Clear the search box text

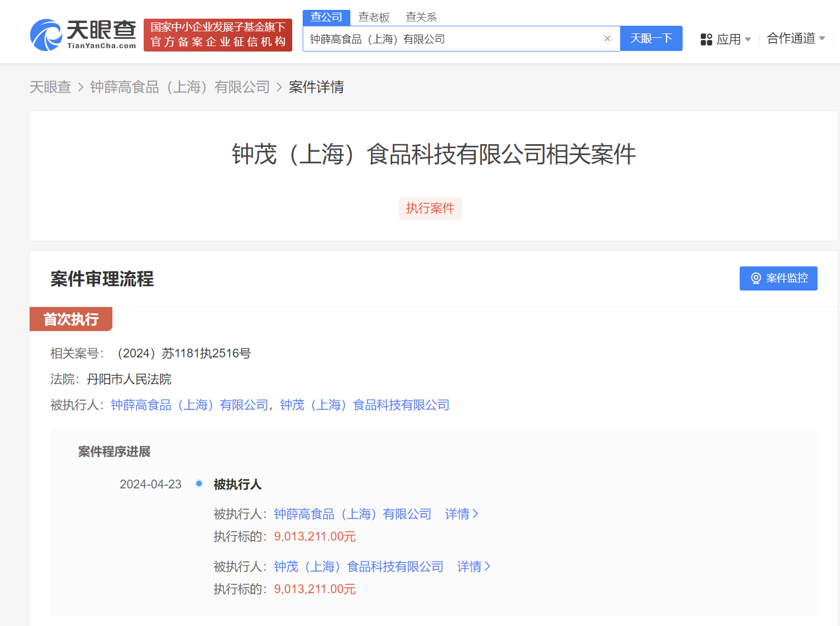607,38
